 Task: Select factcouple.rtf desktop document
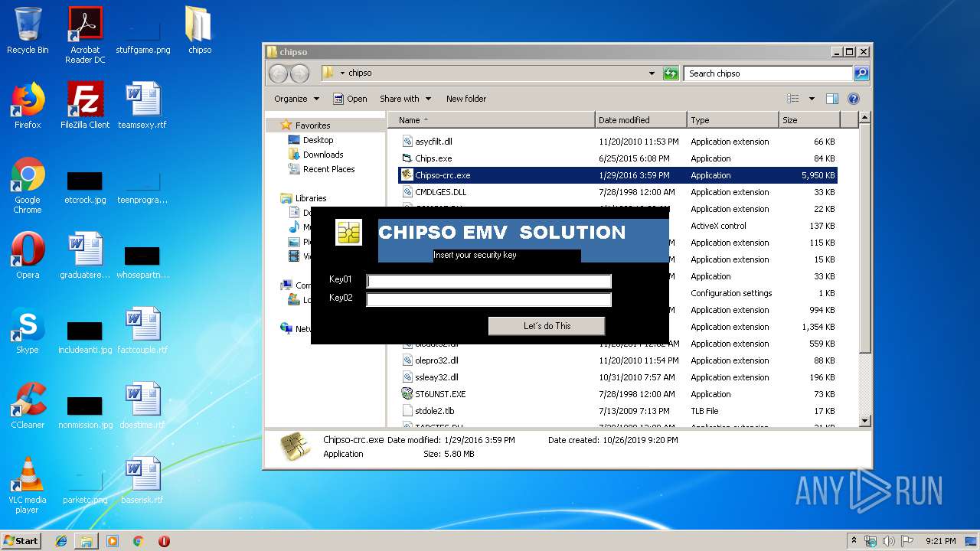[x=142, y=331]
